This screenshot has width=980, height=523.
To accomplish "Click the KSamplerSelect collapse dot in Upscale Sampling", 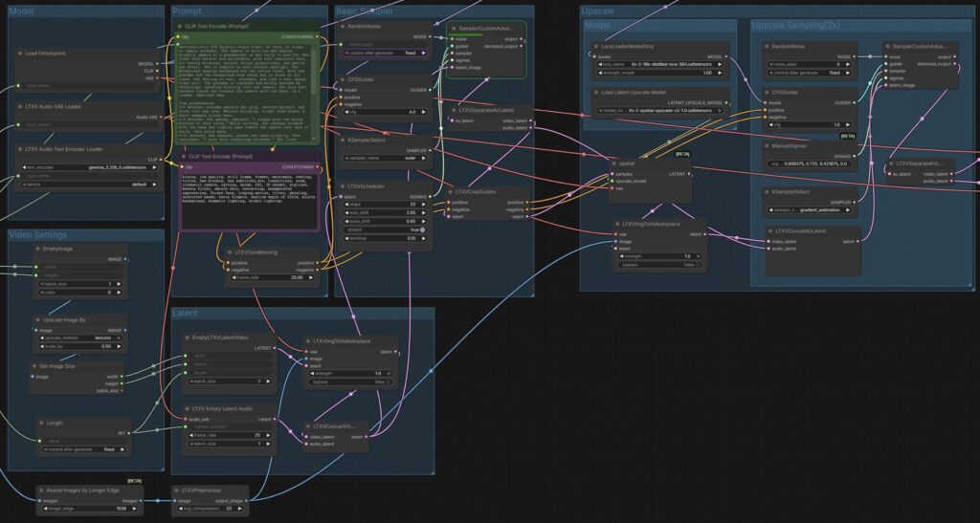I will 769,192.
